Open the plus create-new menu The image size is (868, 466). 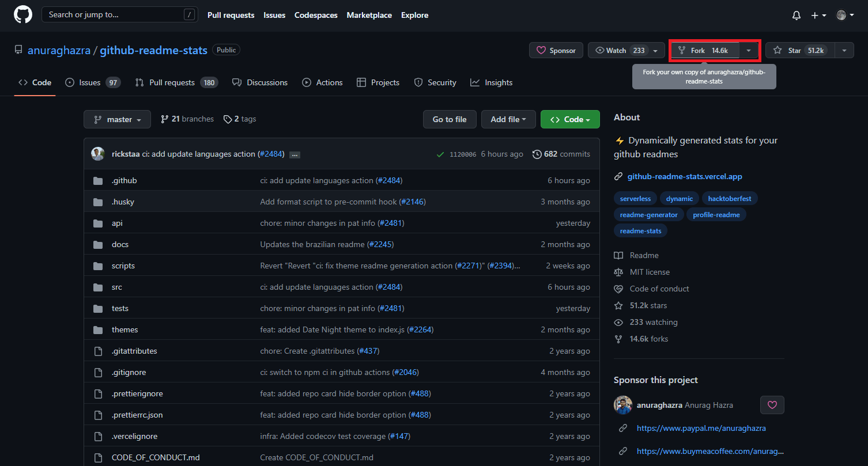point(818,16)
